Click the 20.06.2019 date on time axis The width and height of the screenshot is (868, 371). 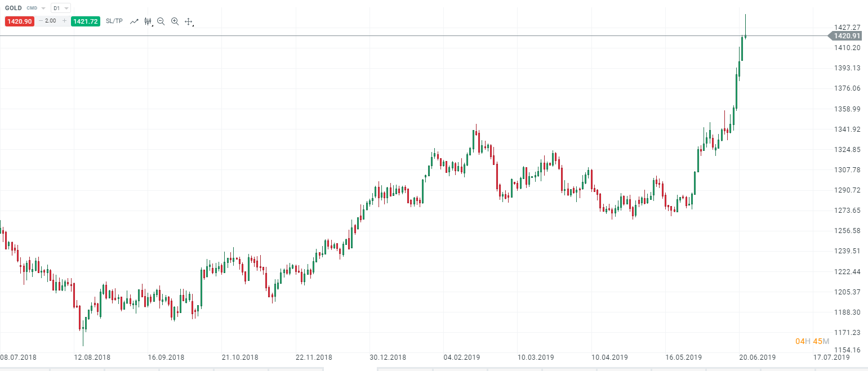point(758,357)
